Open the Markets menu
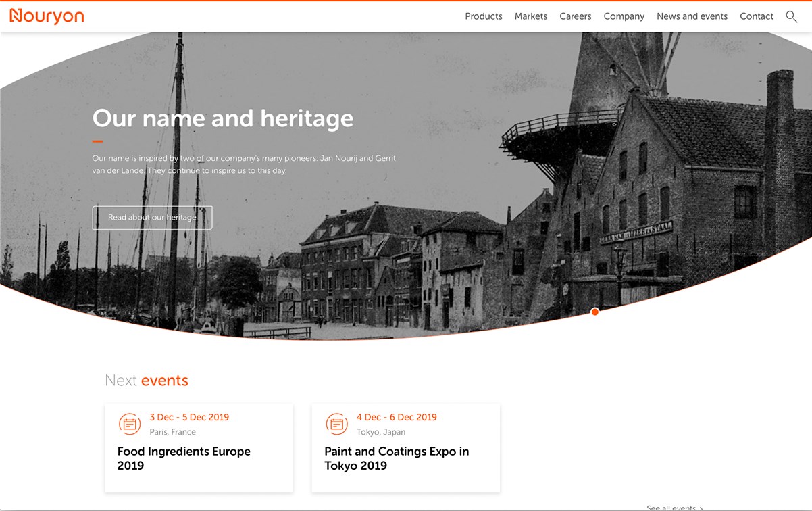Viewport: 812px width, 511px height. click(530, 16)
